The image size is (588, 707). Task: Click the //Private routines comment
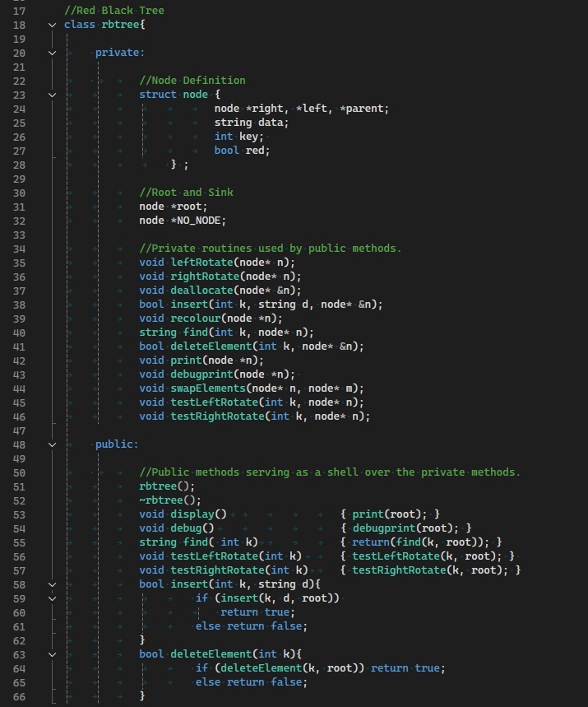(x=271, y=248)
